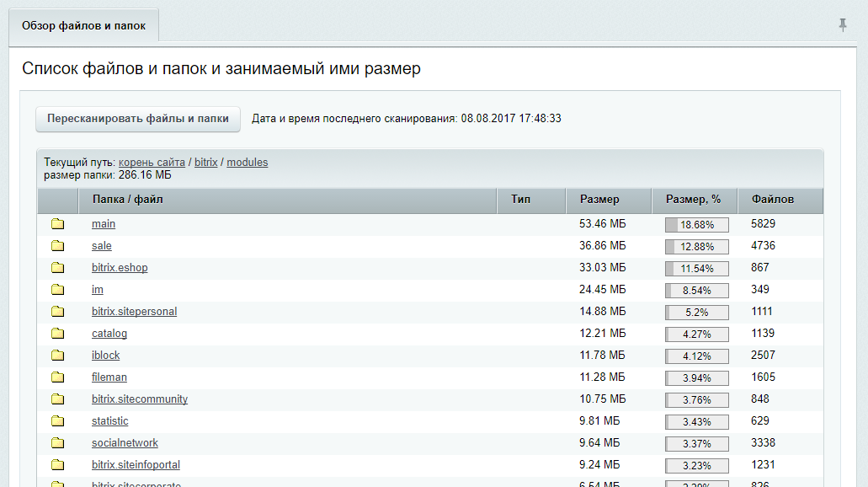The height and width of the screenshot is (487, 868).
Task: Click folder icon for statistic row
Action: point(57,421)
